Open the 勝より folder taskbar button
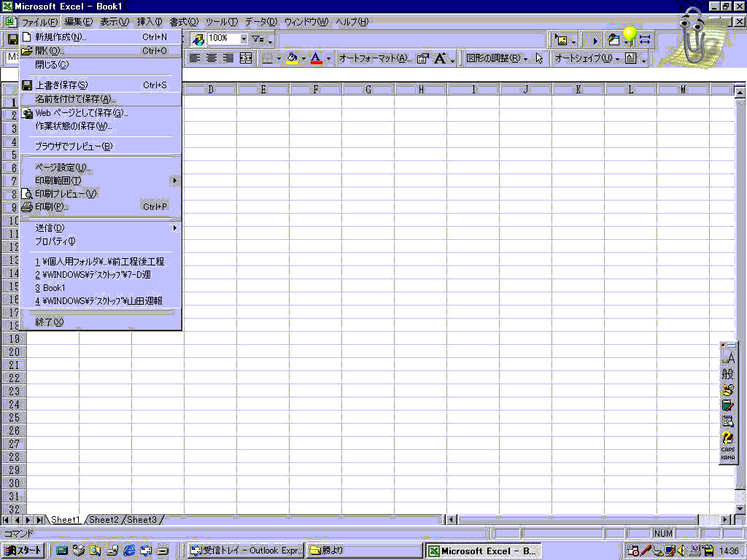 pyautogui.click(x=365, y=551)
